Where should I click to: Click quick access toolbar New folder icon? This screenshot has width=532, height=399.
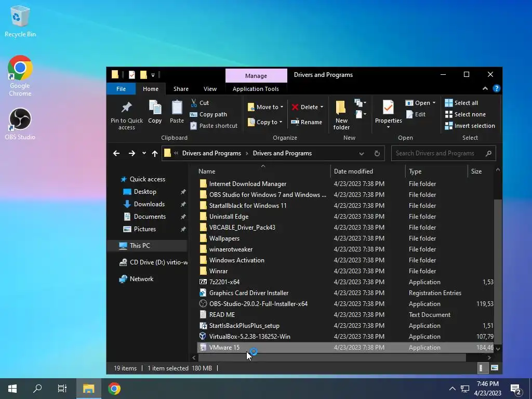click(x=143, y=75)
